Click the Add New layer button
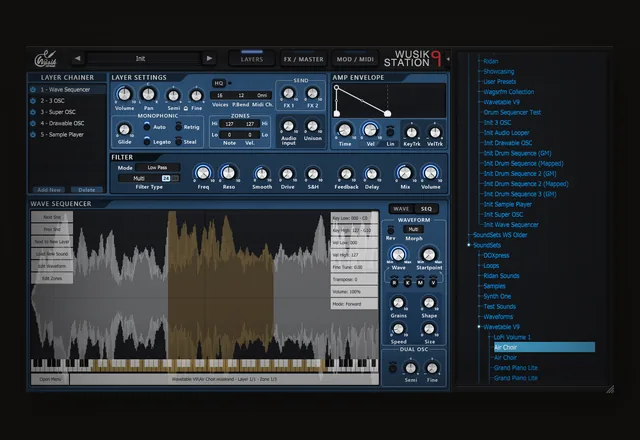The height and width of the screenshot is (440, 640). click(x=49, y=190)
